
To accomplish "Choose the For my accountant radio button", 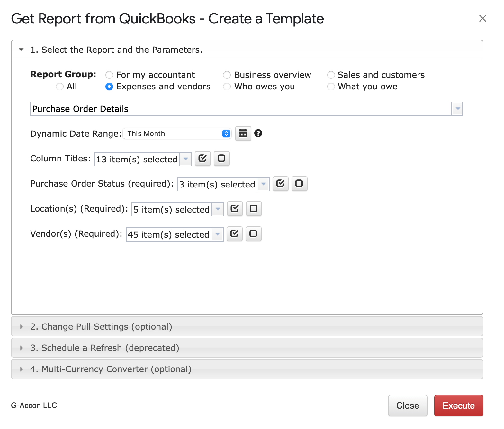I will pyautogui.click(x=109, y=75).
